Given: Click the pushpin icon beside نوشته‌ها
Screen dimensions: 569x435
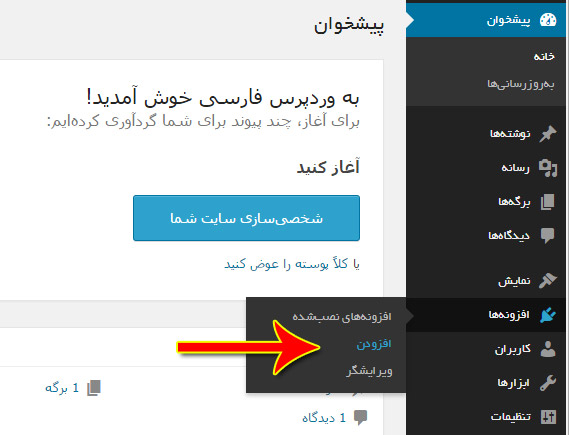Looking at the screenshot, I should tap(548, 134).
